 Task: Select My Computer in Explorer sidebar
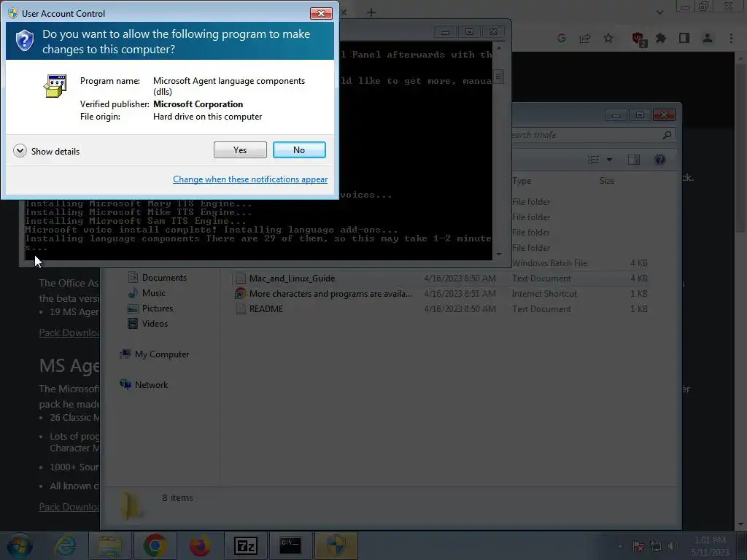click(x=161, y=354)
